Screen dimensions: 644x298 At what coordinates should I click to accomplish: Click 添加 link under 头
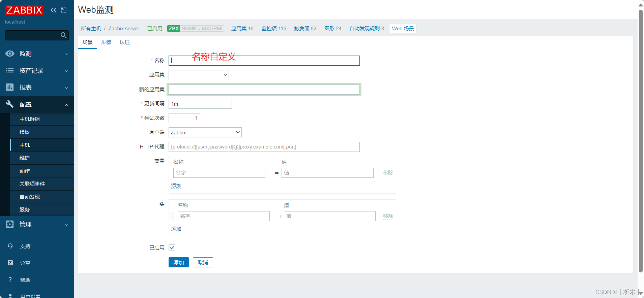tap(176, 229)
